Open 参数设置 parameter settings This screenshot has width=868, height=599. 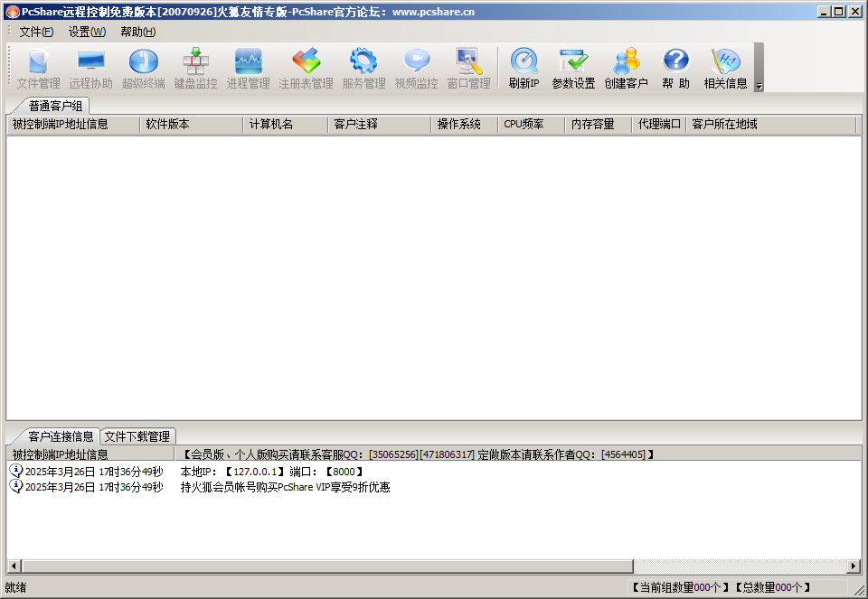pos(573,69)
